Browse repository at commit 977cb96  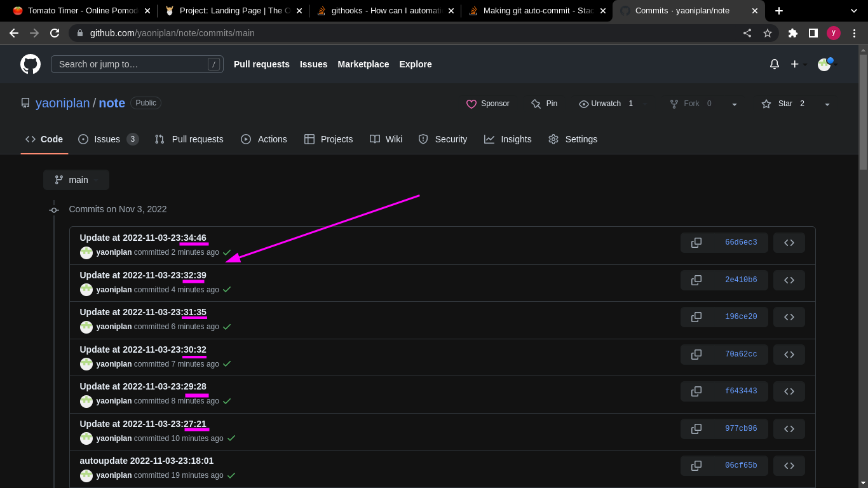789,429
